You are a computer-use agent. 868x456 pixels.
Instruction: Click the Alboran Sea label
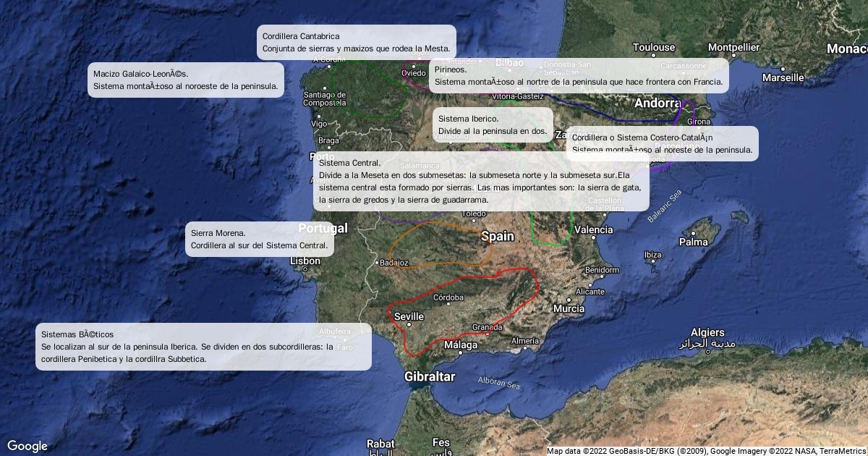pyautogui.click(x=499, y=384)
